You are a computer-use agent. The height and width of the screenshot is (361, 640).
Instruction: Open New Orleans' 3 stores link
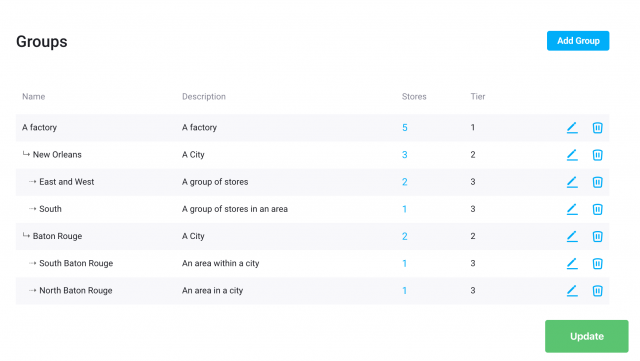404,155
